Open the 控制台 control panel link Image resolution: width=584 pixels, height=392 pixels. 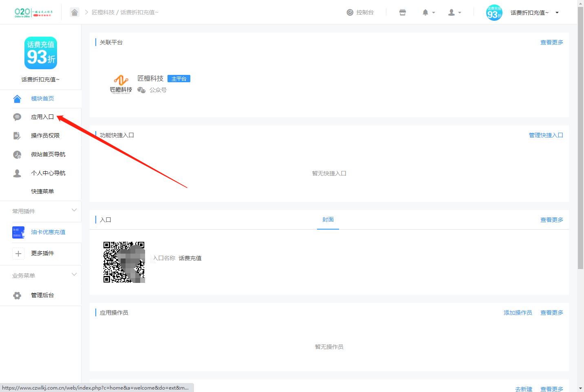pos(360,12)
